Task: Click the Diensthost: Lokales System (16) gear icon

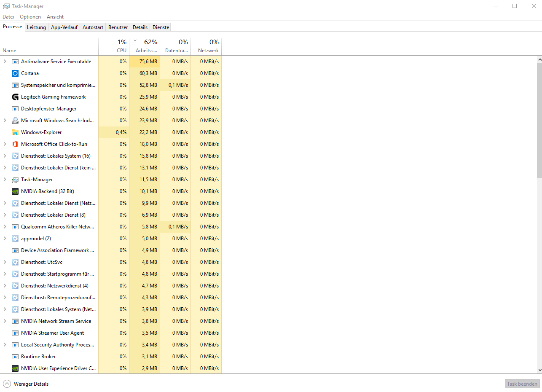Action: 15,156
